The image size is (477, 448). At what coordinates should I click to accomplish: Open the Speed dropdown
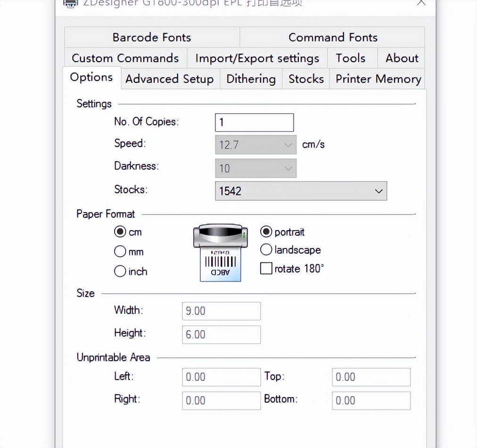[x=255, y=145]
